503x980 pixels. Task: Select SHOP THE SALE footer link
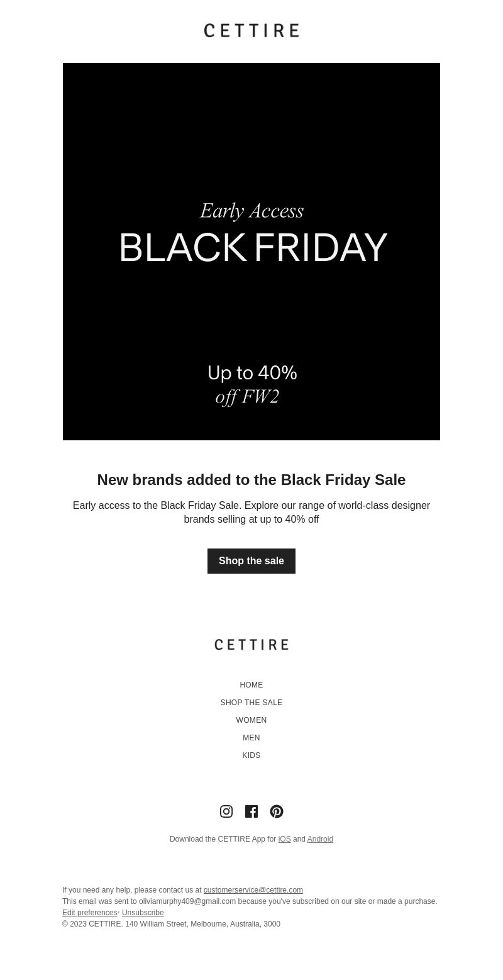pos(251,703)
